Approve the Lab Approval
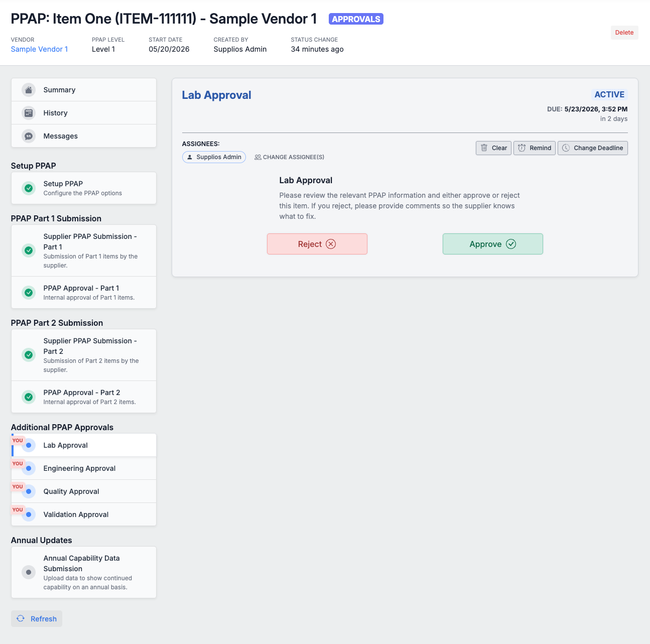This screenshot has height=644, width=650. point(493,244)
